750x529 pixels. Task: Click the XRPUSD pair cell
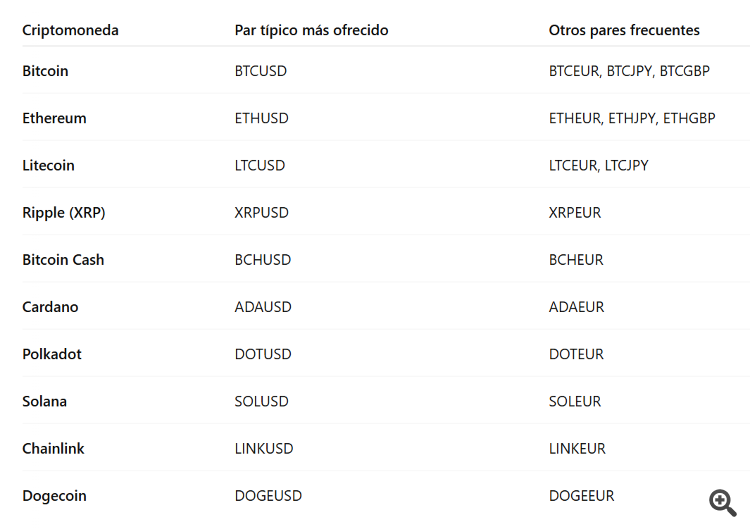(x=262, y=212)
